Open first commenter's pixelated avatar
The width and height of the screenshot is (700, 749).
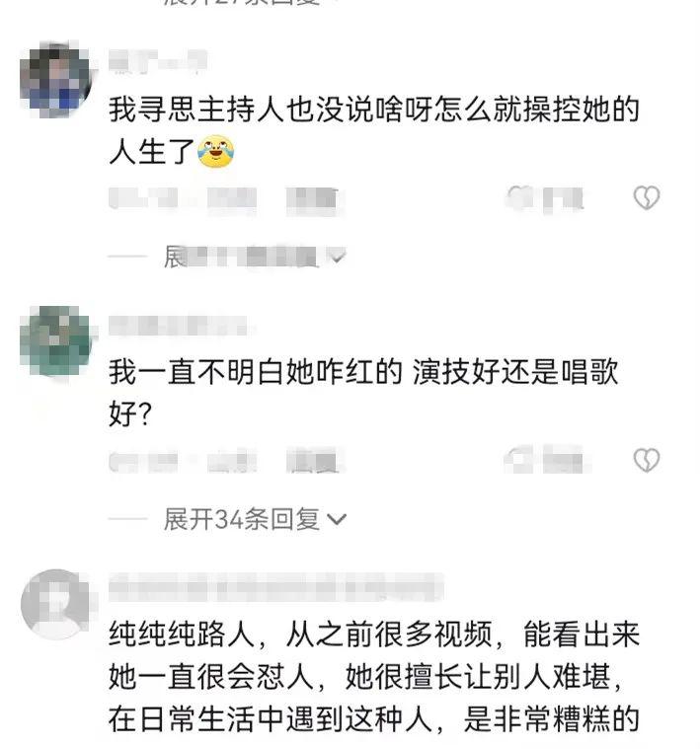tap(55, 80)
